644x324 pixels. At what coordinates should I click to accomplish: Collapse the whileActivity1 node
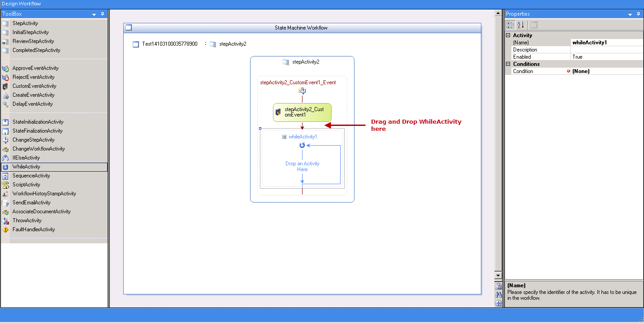click(284, 137)
